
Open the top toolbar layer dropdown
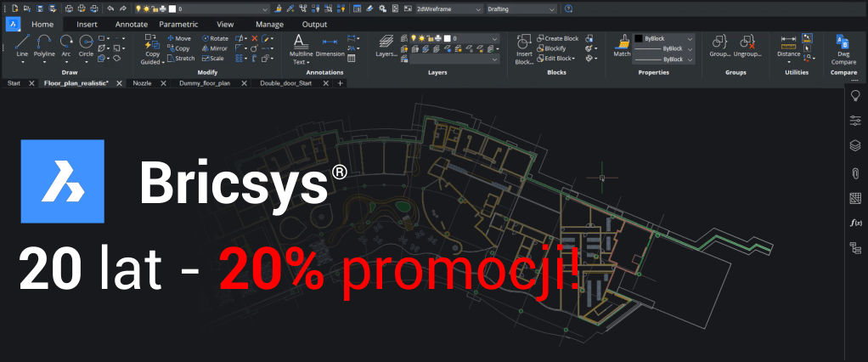[266, 8]
